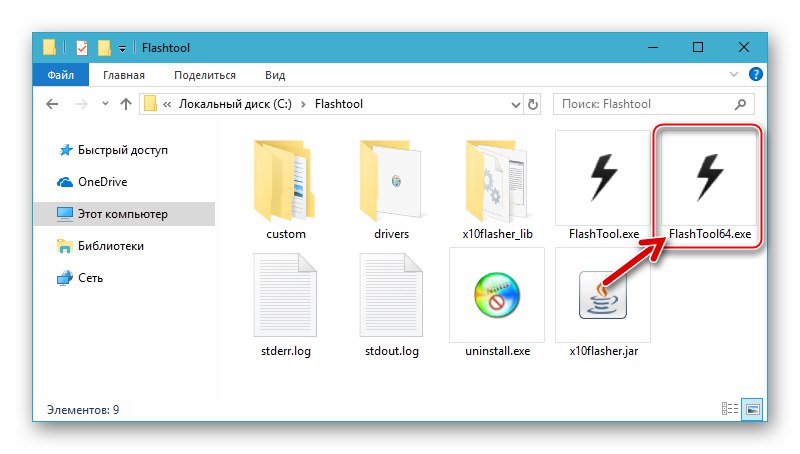Click Flashtool breadcrumb in address bar

[339, 104]
